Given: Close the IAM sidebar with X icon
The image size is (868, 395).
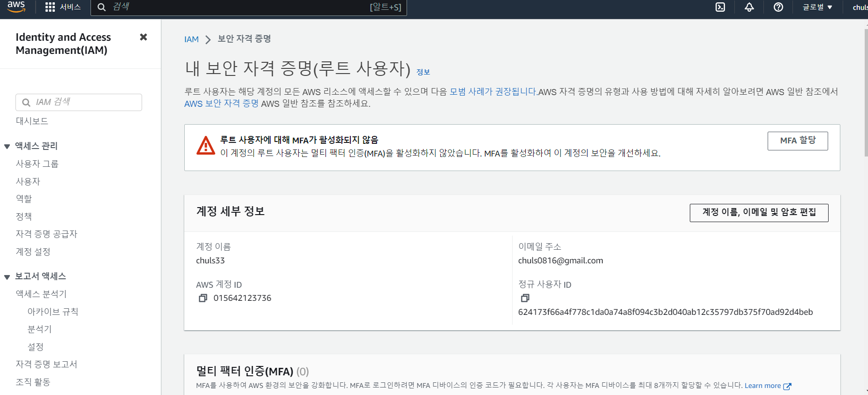Looking at the screenshot, I should 143,37.
